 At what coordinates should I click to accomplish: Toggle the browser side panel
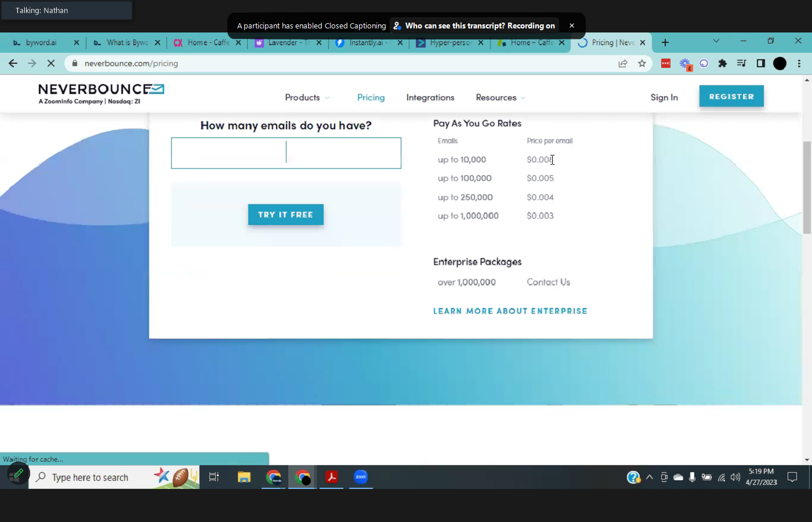click(x=761, y=64)
